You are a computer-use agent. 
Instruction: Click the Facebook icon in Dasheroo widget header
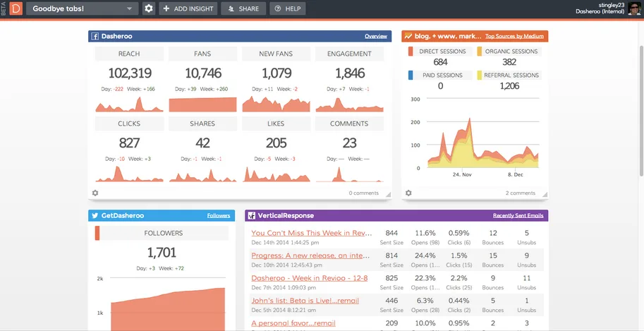[95, 36]
